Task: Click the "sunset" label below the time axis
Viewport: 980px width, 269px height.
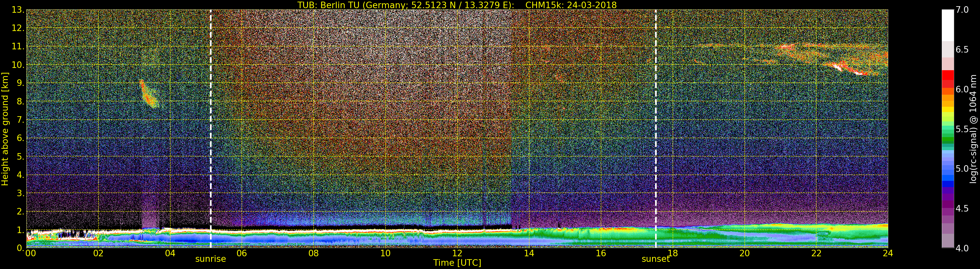Action: click(655, 259)
